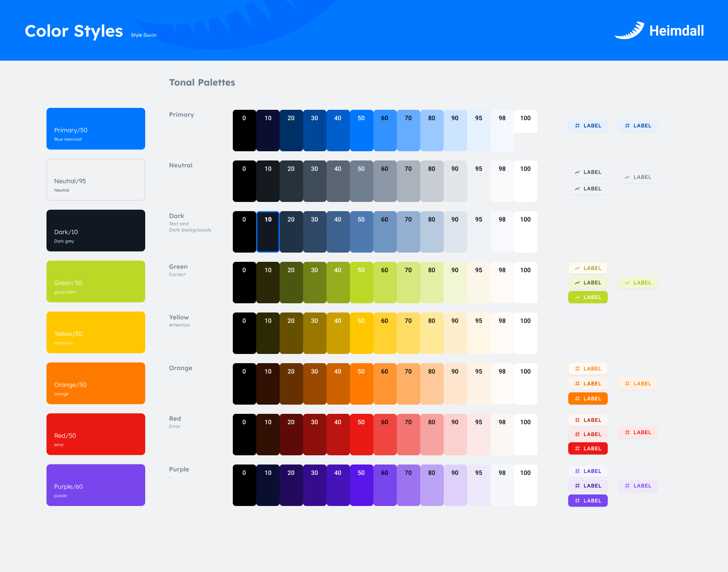The height and width of the screenshot is (572, 728).
Task: Click the Yellow/50 attention color card
Action: pyautogui.click(x=96, y=332)
